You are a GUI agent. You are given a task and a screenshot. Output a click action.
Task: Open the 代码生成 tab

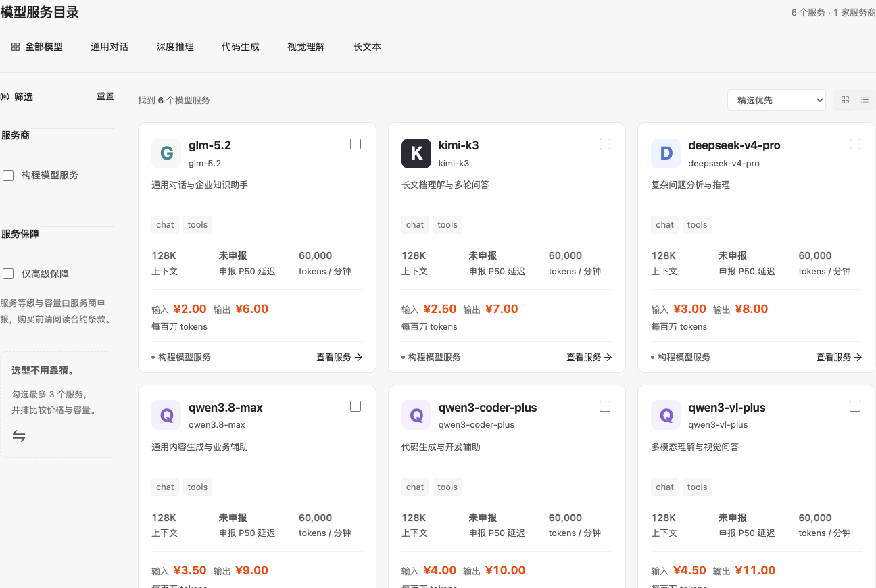(241, 47)
